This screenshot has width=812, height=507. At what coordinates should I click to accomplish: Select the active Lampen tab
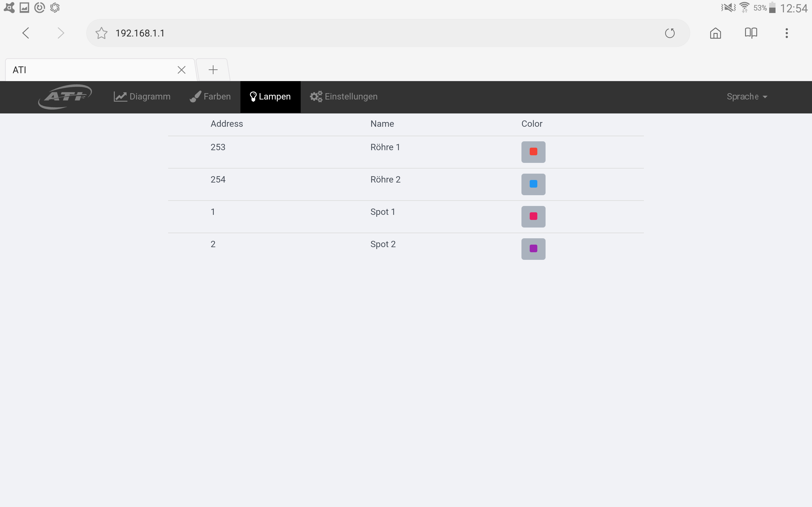point(271,97)
